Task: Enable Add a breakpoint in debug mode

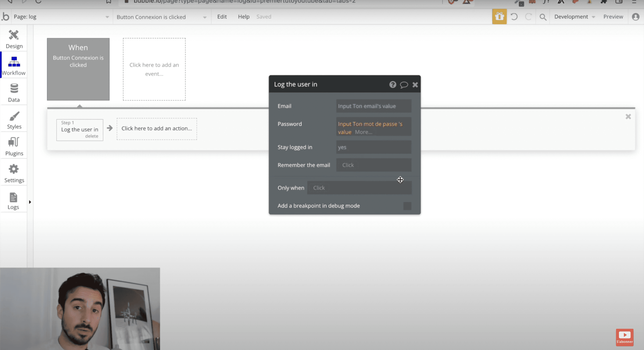Action: [x=407, y=206]
